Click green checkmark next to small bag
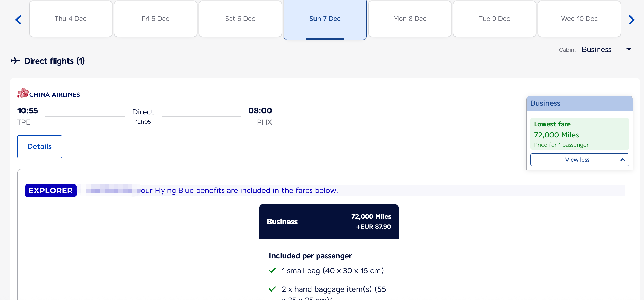The height and width of the screenshot is (300, 644). (x=272, y=271)
